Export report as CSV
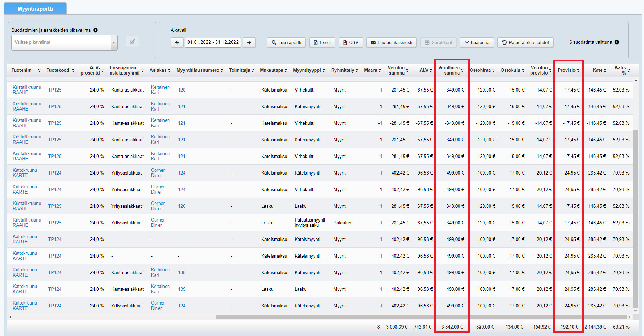Screen dimensions: 644x336 [x=350, y=42]
